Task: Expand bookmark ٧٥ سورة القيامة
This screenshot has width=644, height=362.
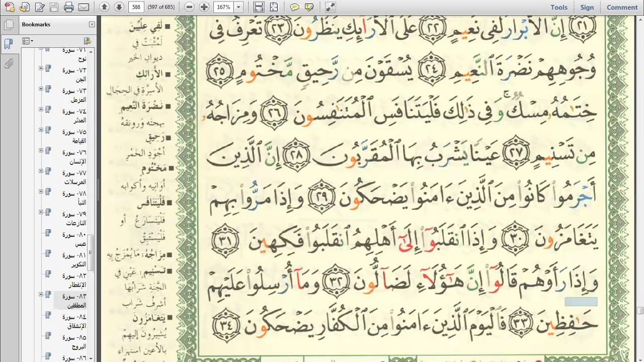Action: click(x=41, y=130)
